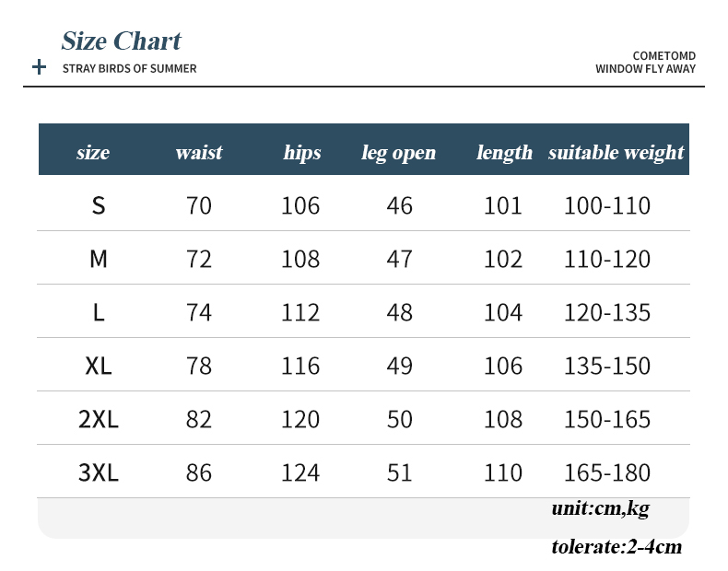Click the tolerate:2-4cm note
728x571 pixels.
point(616,546)
